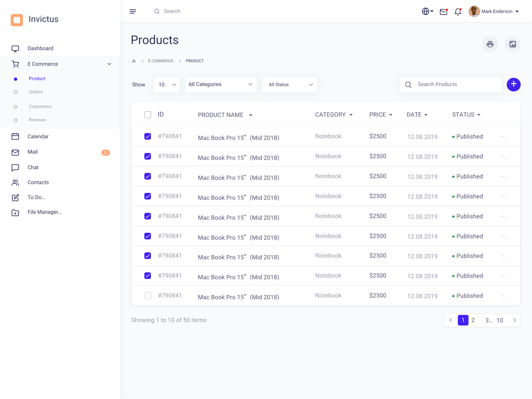Viewport: 532px width, 399px height.
Task: Sort by PRICE column arrow
Action: point(391,115)
